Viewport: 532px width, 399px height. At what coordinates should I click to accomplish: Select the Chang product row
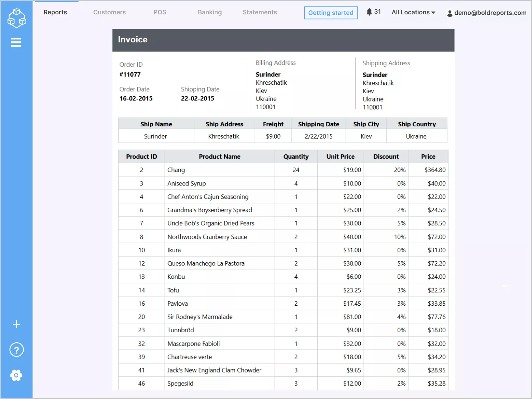pyautogui.click(x=176, y=170)
